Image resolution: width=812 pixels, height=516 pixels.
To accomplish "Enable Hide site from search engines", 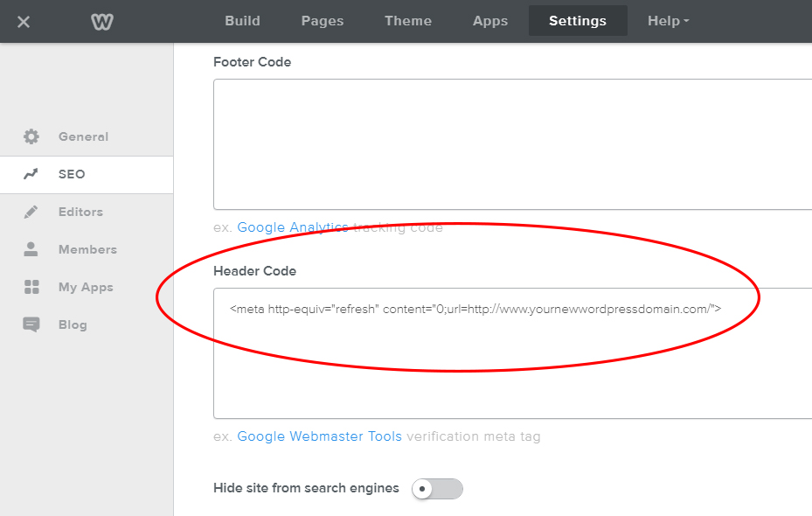I will (437, 489).
